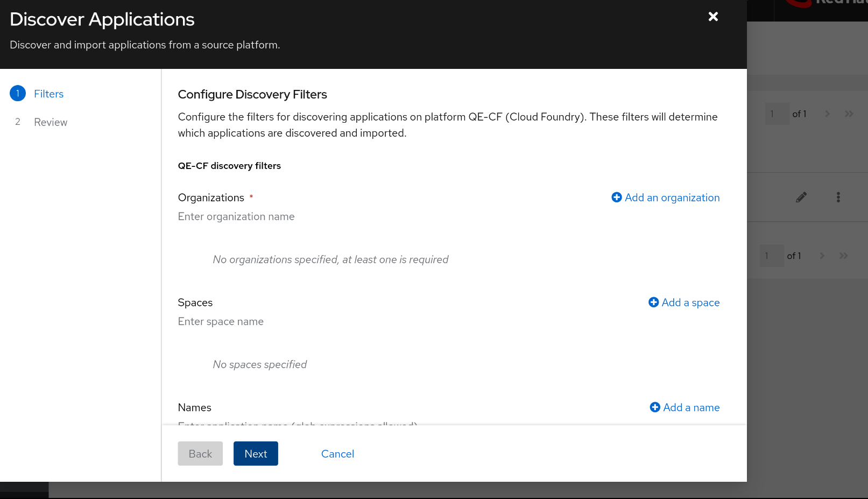Click next page arrow in top pagination
This screenshot has width=868, height=499.
tap(828, 114)
